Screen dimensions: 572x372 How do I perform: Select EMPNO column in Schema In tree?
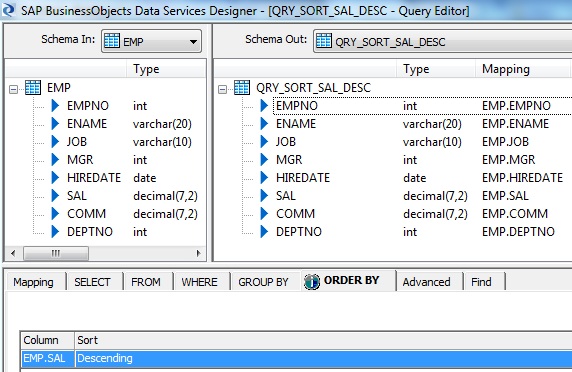tap(88, 106)
